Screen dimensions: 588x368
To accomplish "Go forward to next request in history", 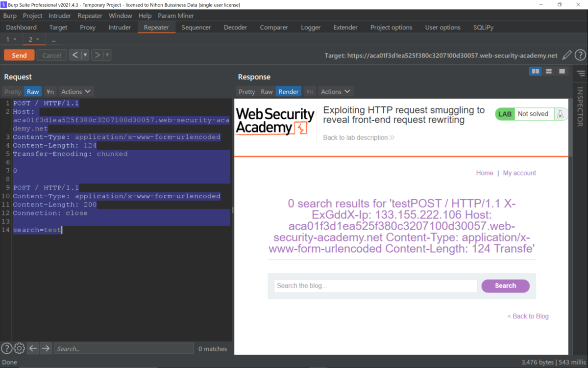I will tap(97, 55).
